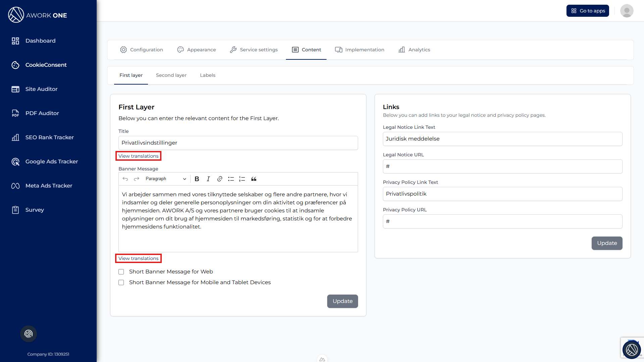This screenshot has height=362, width=644.
Task: Open the user profile avatar
Action: point(627,11)
